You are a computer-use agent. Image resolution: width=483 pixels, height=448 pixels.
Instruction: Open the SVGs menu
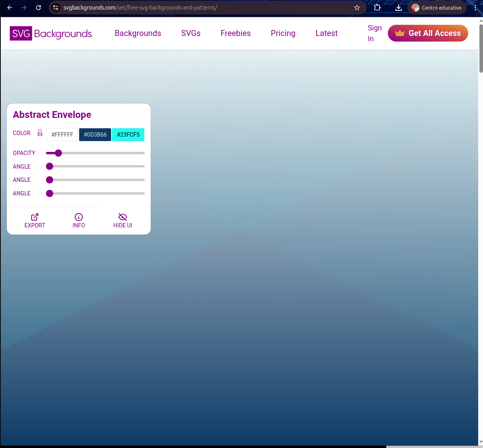pyautogui.click(x=191, y=33)
